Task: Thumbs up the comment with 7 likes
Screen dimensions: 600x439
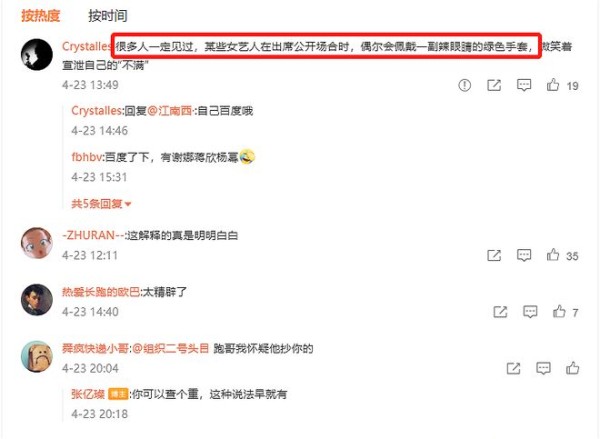Action: click(x=559, y=311)
